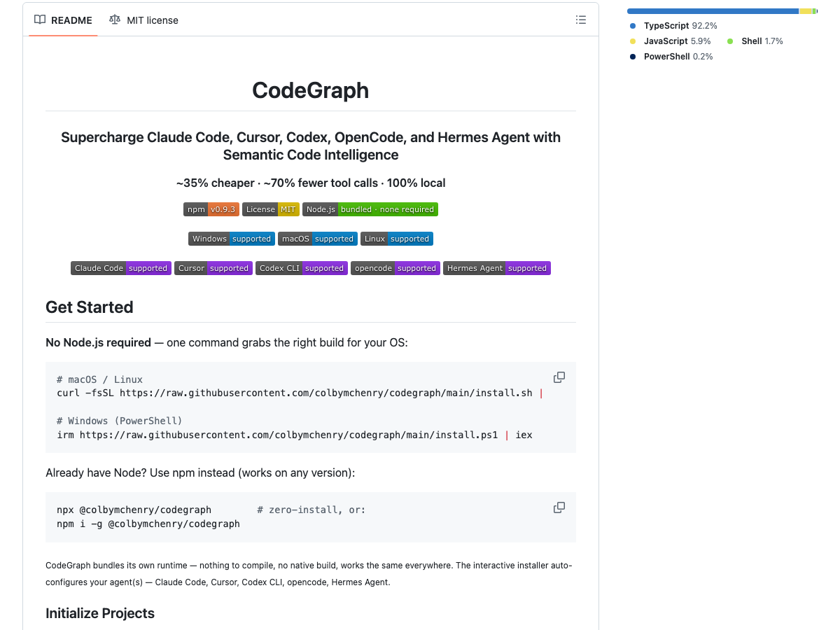The image size is (840, 630).
Task: Click the Node.js bundled badge
Action: point(370,209)
